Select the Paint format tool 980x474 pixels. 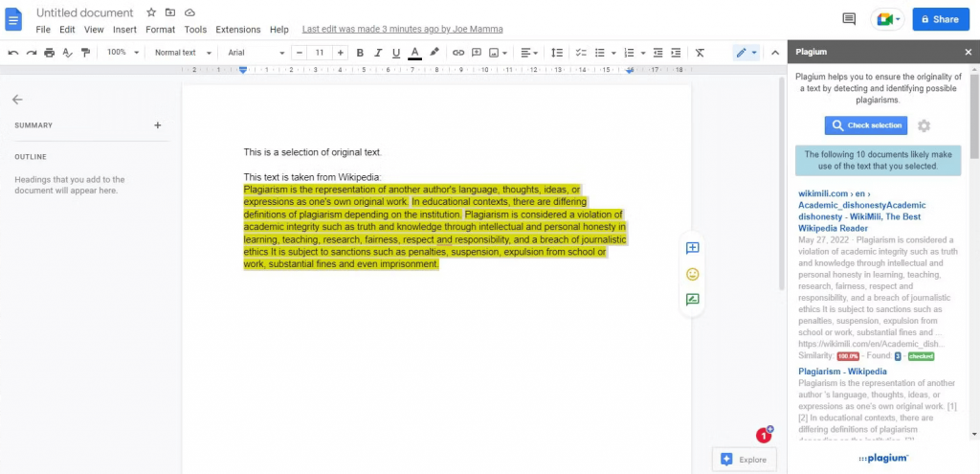click(x=85, y=53)
